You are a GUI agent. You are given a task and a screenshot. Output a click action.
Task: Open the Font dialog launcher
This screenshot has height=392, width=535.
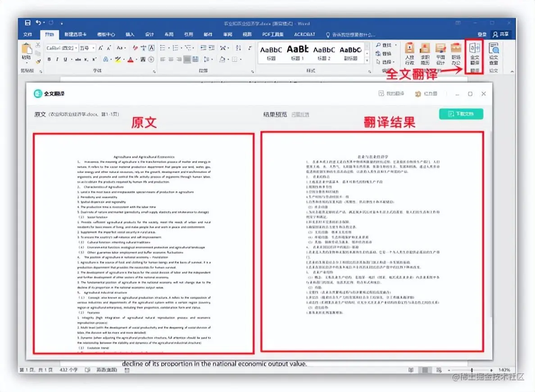154,71
